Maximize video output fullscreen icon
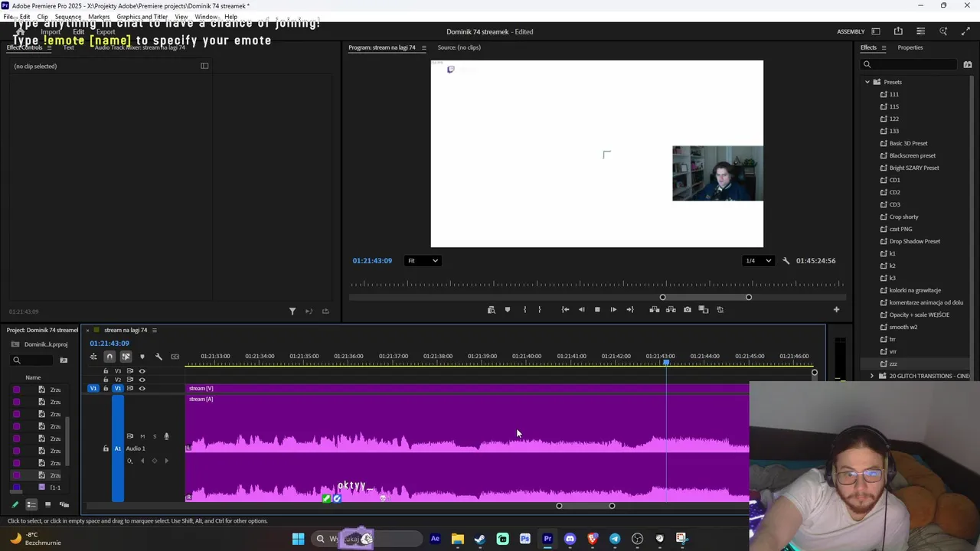The image size is (980, 551). click(965, 31)
